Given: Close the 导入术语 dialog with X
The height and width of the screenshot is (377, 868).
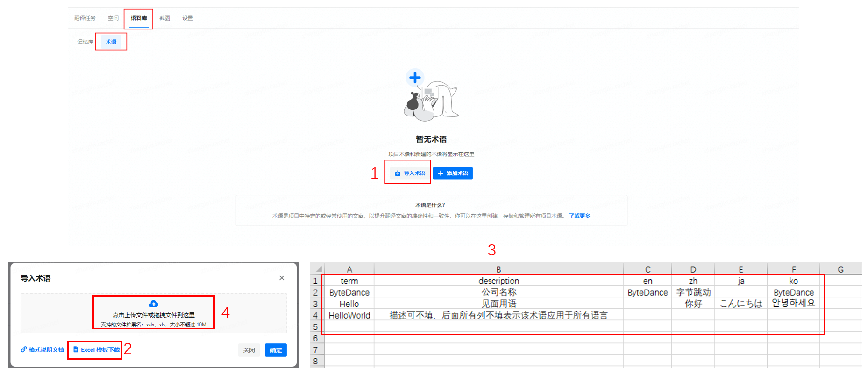Looking at the screenshot, I should 282,278.
